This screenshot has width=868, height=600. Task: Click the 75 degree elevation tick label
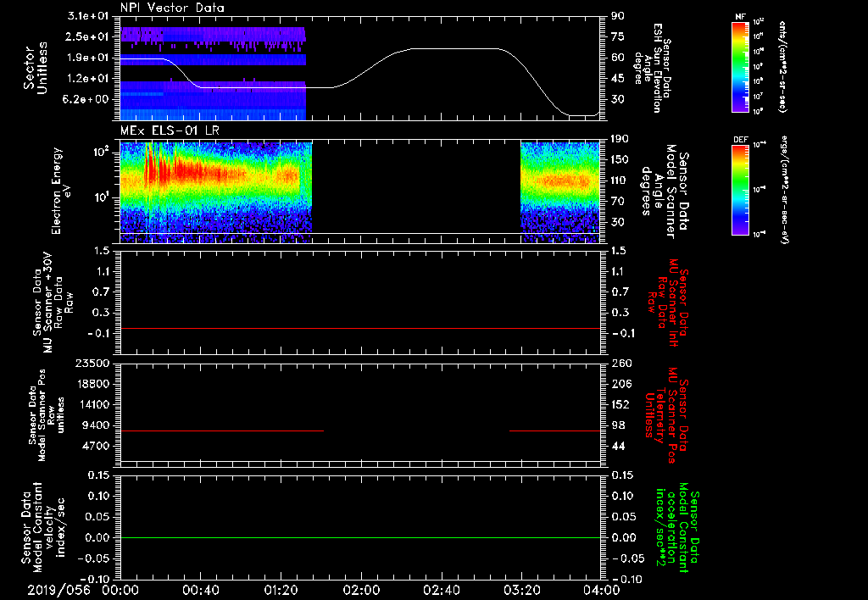pyautogui.click(x=618, y=36)
